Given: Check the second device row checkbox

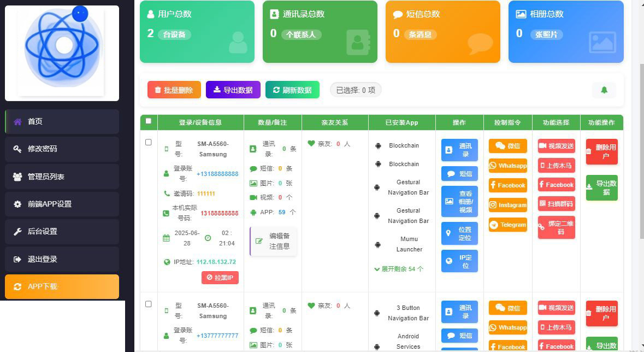Looking at the screenshot, I should (149, 304).
